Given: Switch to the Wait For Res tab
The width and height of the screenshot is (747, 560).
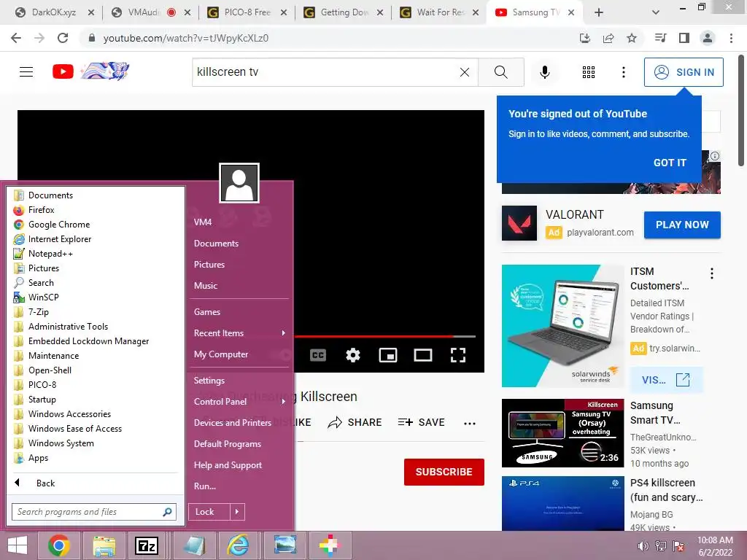Looking at the screenshot, I should (439, 12).
